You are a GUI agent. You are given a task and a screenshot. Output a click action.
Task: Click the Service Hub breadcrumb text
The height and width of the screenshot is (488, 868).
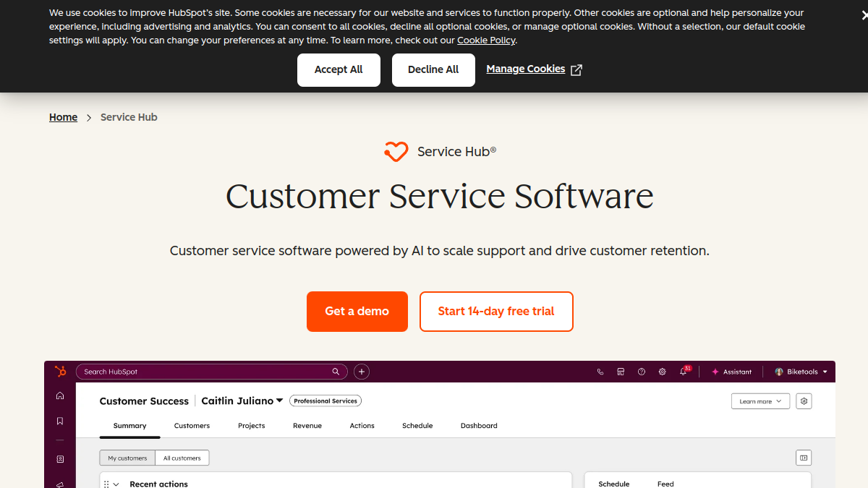coord(129,117)
